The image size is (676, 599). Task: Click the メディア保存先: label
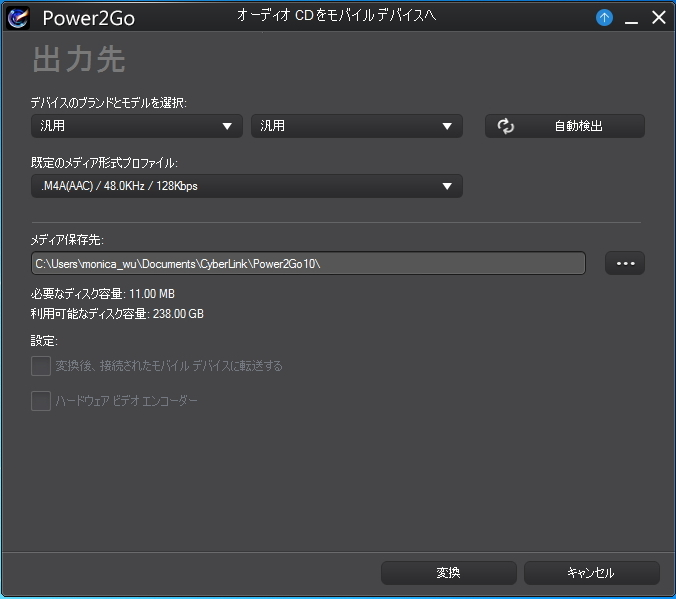pyautogui.click(x=67, y=239)
